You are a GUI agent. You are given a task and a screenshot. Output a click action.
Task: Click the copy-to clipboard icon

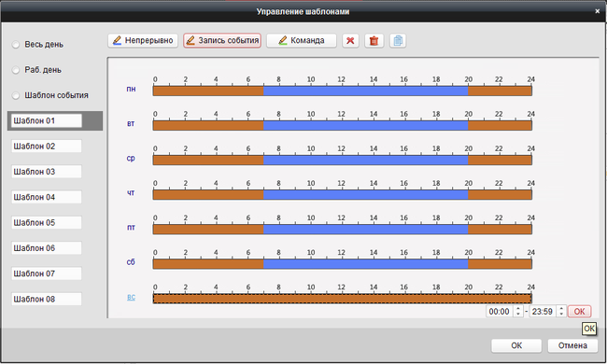pyautogui.click(x=398, y=41)
